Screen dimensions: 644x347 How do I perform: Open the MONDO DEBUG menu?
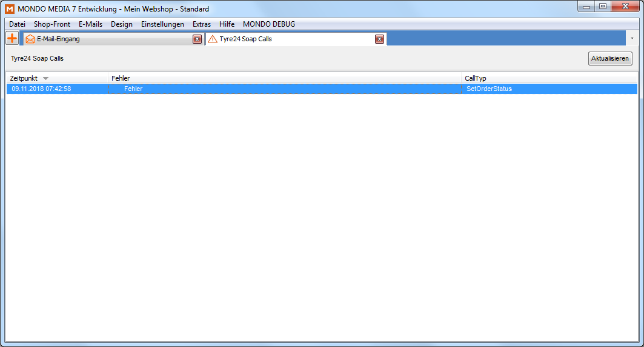click(x=269, y=24)
